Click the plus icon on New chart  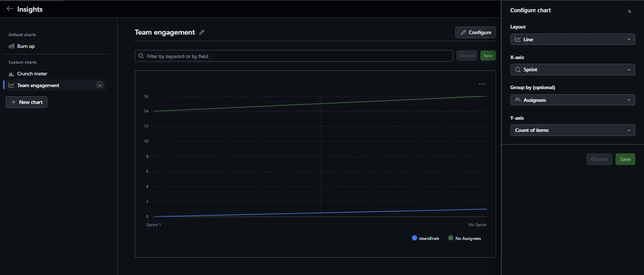13,102
